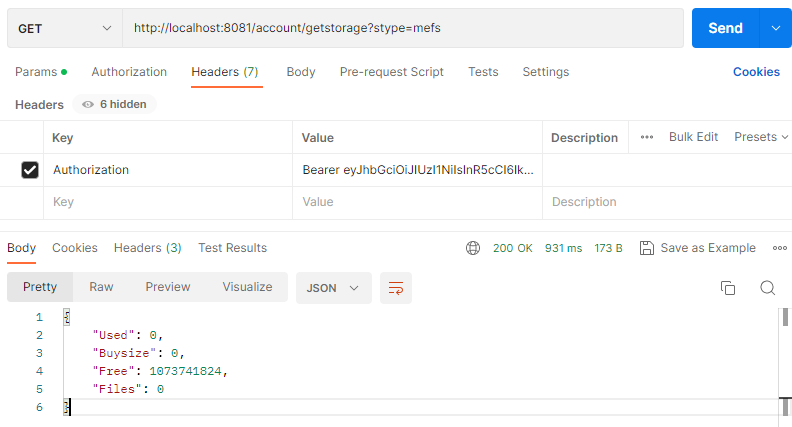792x427 pixels.
Task: Switch to the Authorization request tab
Action: pos(129,72)
